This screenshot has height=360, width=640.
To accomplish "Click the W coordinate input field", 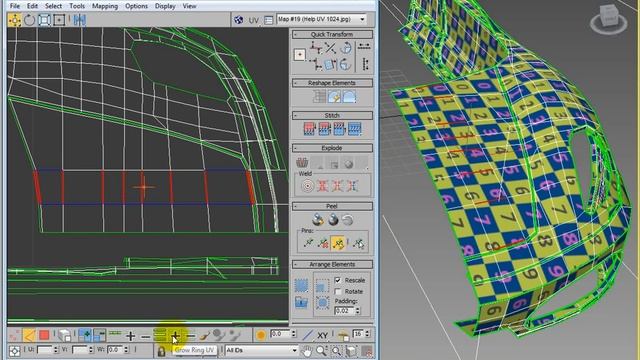I will tap(116, 350).
